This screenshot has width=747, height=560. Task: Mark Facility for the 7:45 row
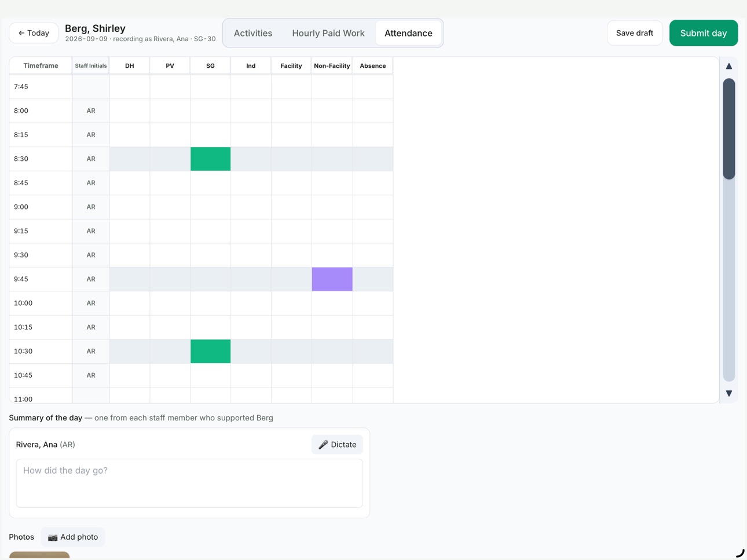(291, 87)
